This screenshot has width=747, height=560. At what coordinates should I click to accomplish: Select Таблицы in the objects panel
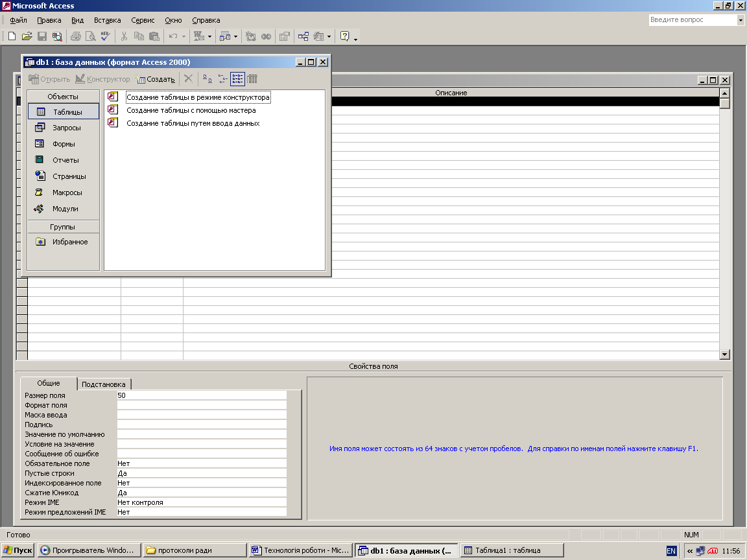[64, 112]
